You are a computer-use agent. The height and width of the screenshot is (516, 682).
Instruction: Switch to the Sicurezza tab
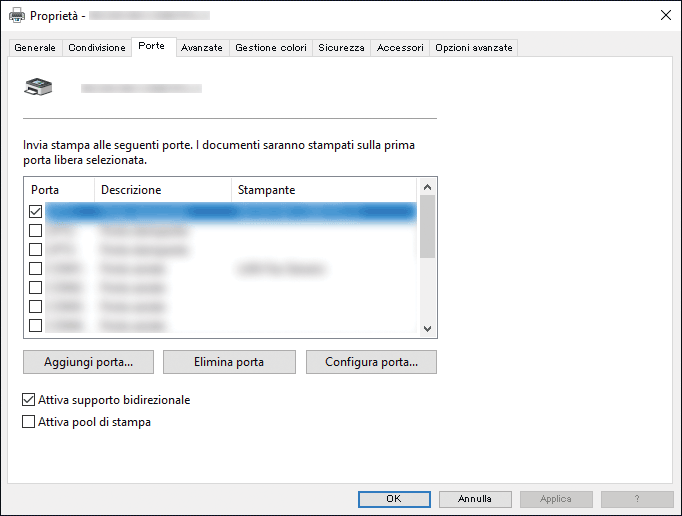[x=341, y=47]
